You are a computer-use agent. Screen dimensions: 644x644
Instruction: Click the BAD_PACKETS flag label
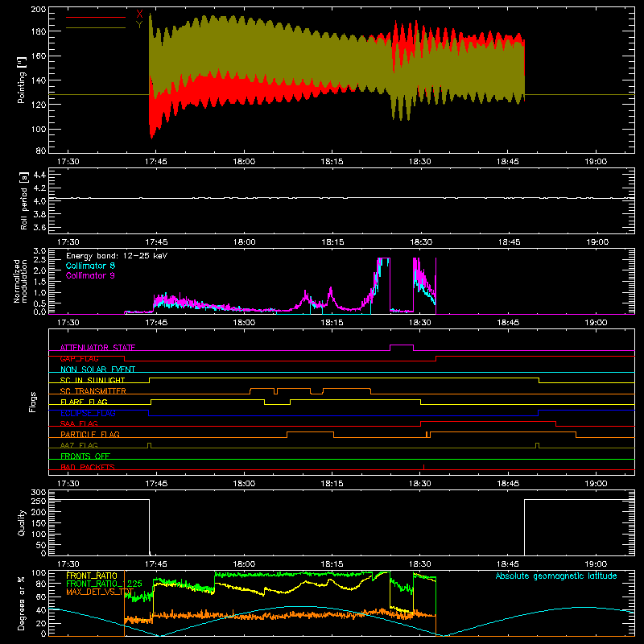click(x=88, y=467)
